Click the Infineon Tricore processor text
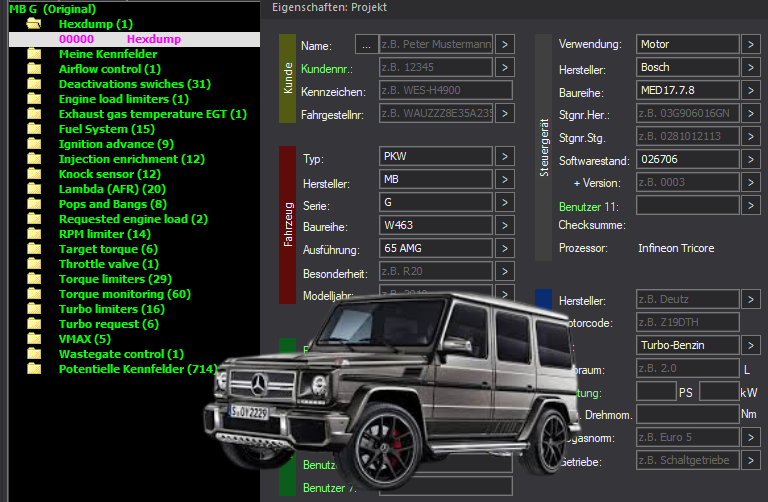The image size is (768, 502). [x=676, y=248]
